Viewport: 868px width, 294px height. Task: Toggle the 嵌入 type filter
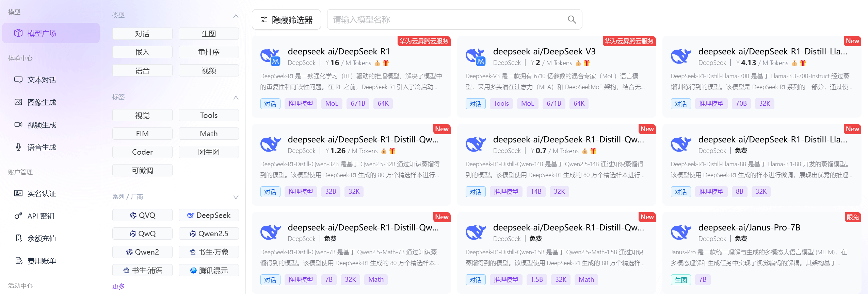(142, 52)
